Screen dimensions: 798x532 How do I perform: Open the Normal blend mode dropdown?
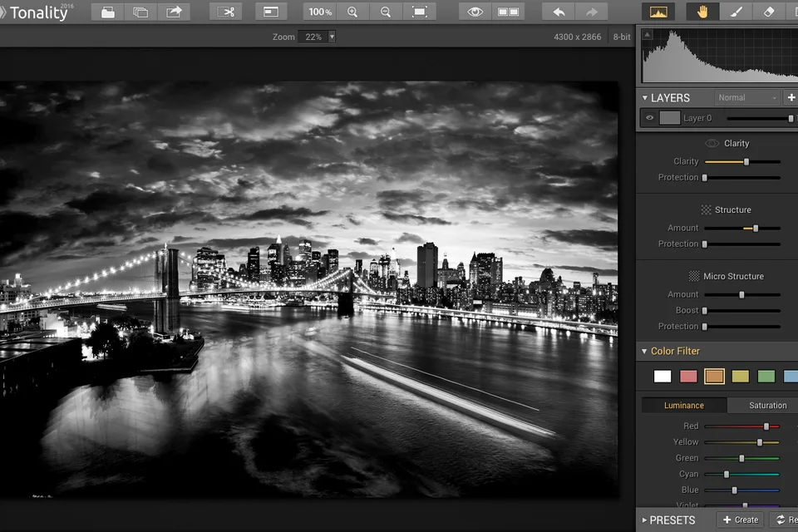(747, 98)
